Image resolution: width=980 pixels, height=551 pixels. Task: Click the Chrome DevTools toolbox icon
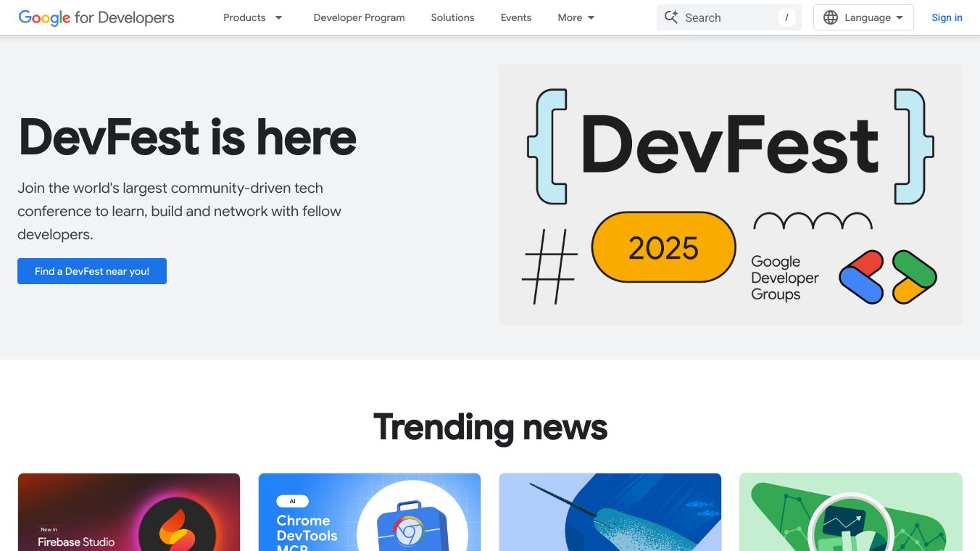click(410, 527)
